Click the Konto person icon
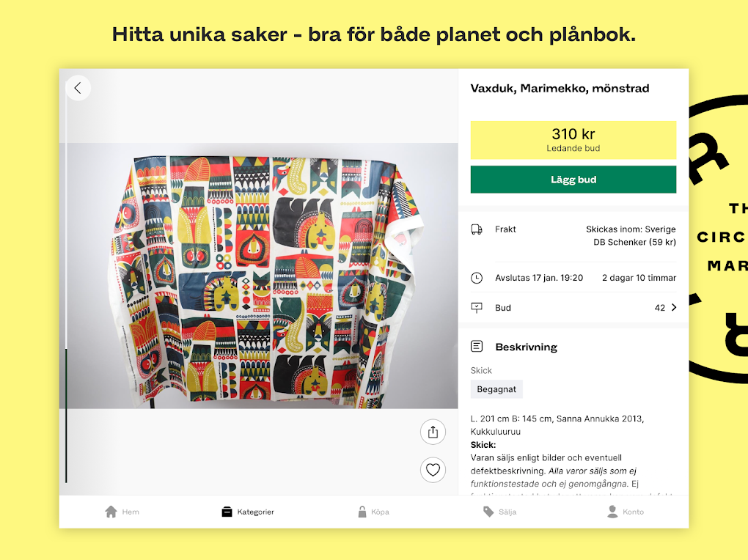Screen dimensions: 748x560 [612, 512]
